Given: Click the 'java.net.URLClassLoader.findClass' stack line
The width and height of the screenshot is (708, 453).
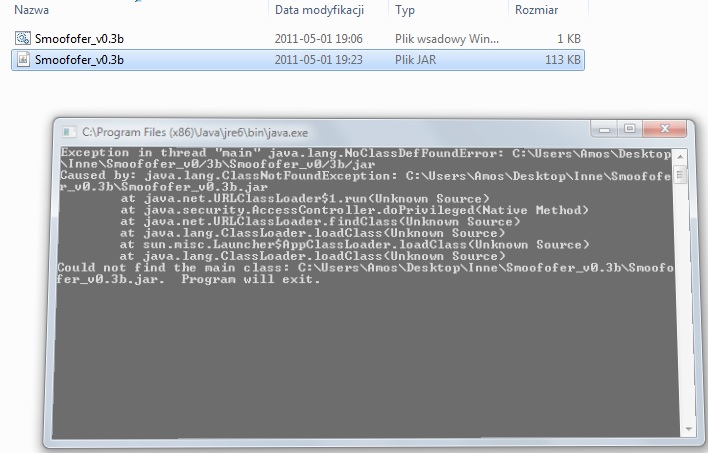Looking at the screenshot, I should pos(320,222).
